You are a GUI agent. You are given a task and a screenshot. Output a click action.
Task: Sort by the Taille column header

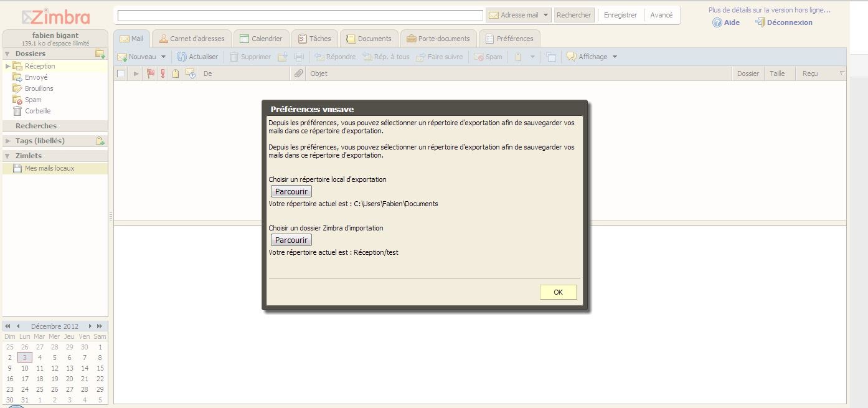click(x=780, y=74)
